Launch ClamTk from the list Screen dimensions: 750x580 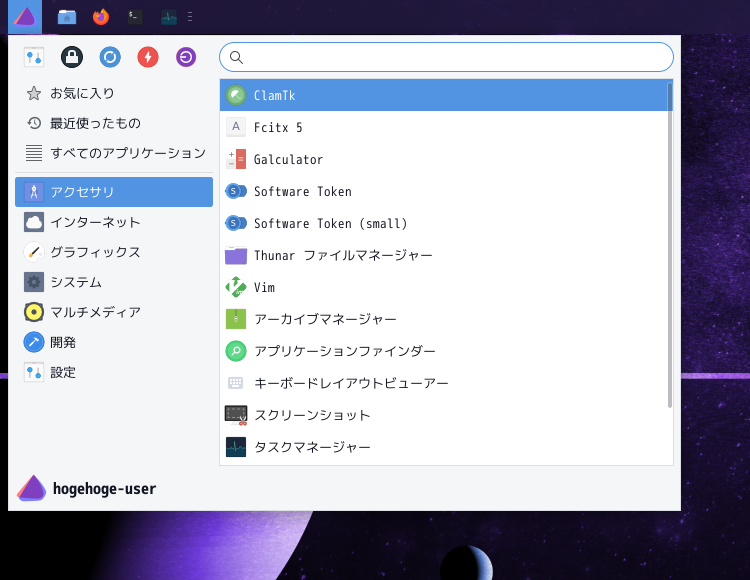[446, 95]
